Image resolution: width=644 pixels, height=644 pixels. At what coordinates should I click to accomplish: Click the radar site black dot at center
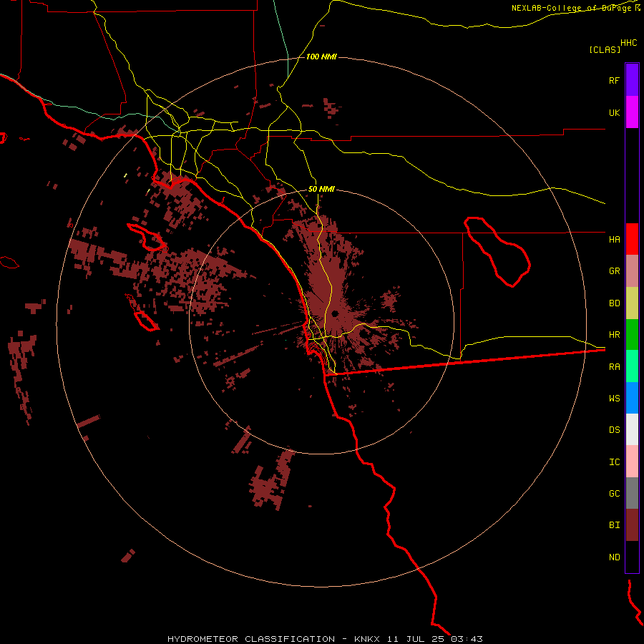(335, 314)
